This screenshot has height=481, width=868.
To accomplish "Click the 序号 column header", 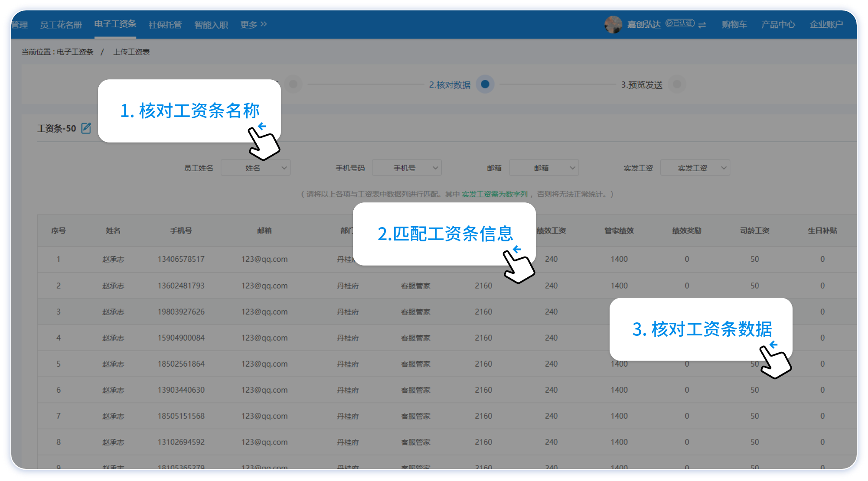I will pyautogui.click(x=59, y=231).
